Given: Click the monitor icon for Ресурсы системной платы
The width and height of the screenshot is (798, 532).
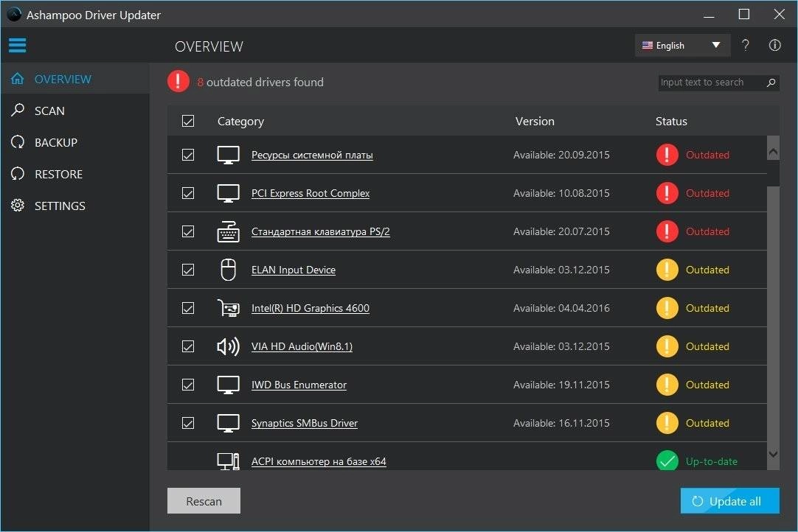Looking at the screenshot, I should click(228, 155).
